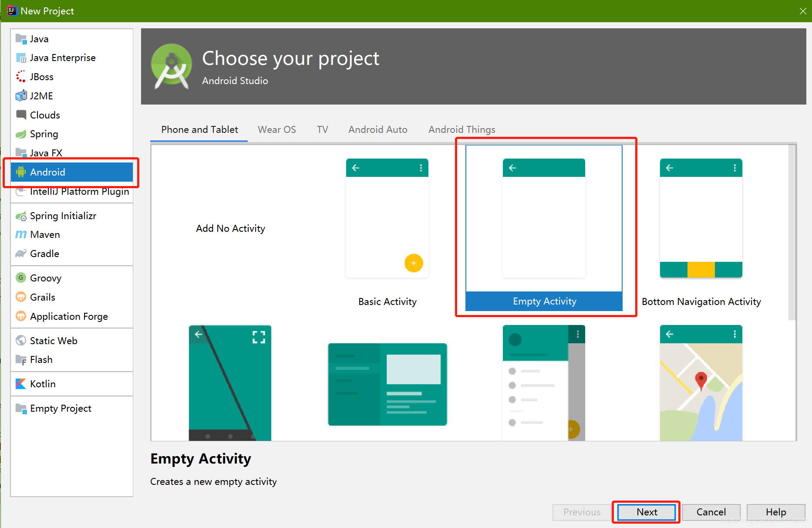Choose the Google Maps activity template thumbnail
The width and height of the screenshot is (812, 528).
coord(701,383)
